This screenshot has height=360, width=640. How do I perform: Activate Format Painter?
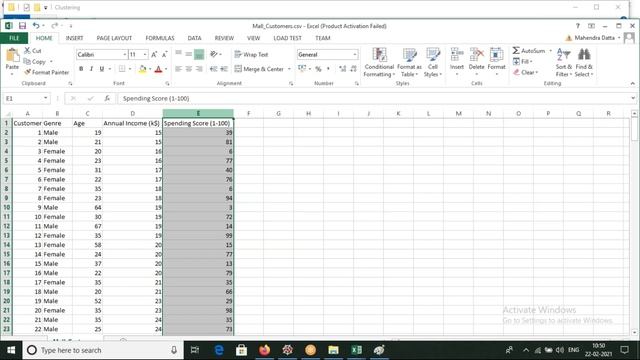click(46, 72)
